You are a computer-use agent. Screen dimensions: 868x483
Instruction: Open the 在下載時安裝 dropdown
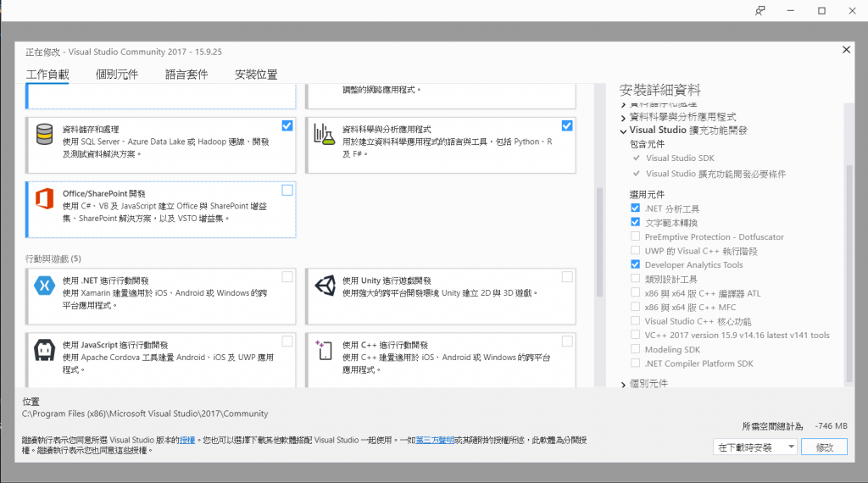(x=755, y=447)
